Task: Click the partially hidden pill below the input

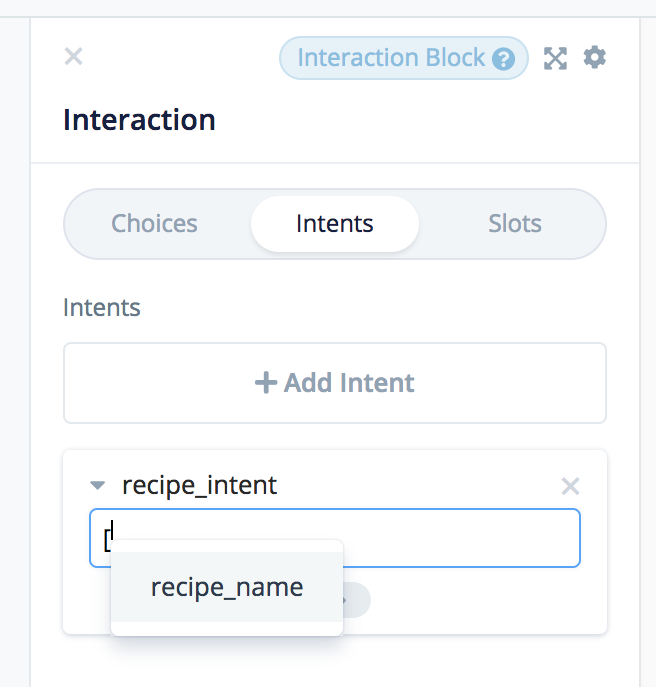Action: (357, 599)
